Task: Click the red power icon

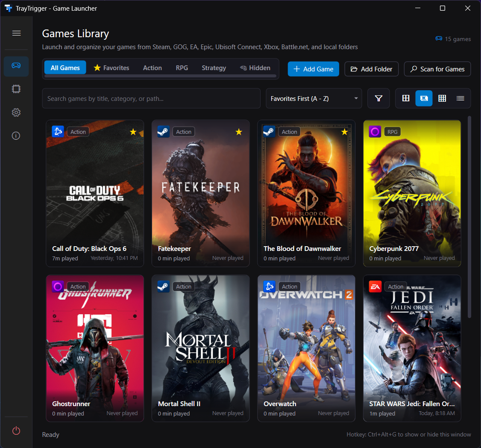Action: [16, 431]
